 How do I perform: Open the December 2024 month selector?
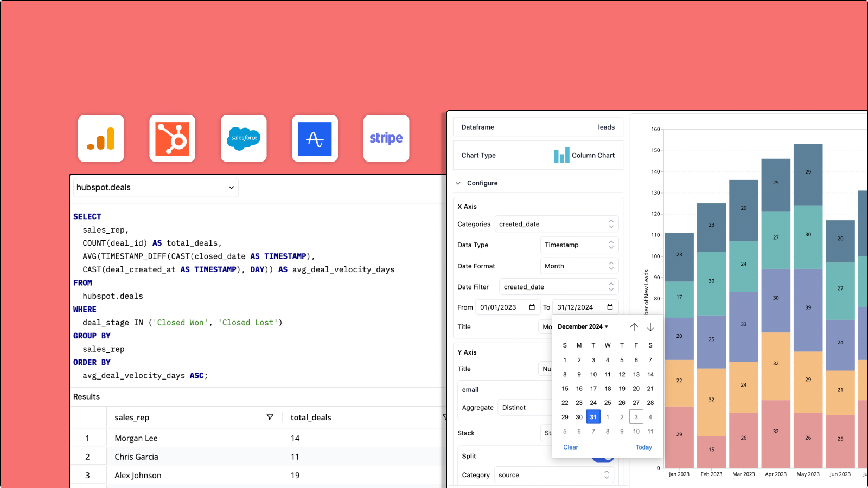point(583,326)
